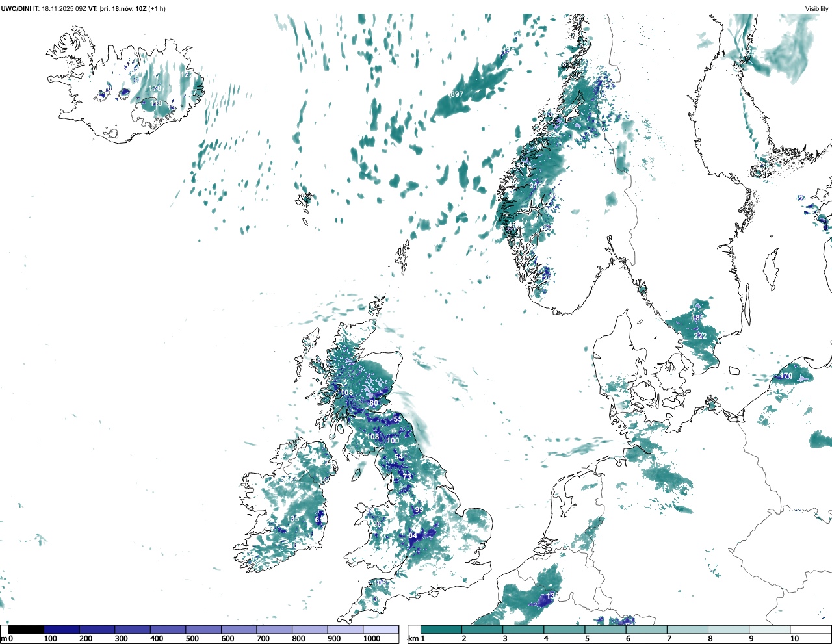This screenshot has height=644, width=832.
Task: Click the 99 value over England
Action: pyautogui.click(x=419, y=509)
